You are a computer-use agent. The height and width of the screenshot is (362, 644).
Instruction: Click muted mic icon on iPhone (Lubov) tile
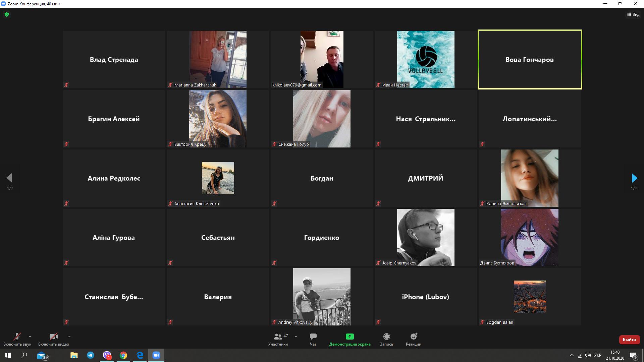tap(378, 322)
